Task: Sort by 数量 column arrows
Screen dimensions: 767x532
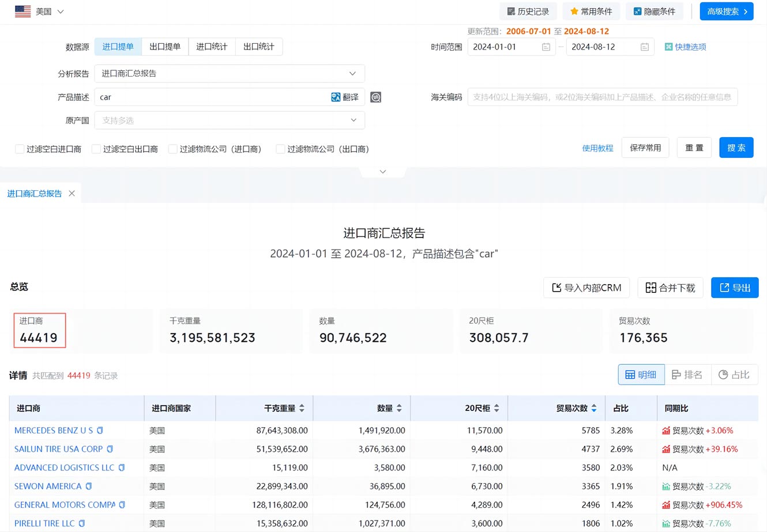Action: point(399,408)
